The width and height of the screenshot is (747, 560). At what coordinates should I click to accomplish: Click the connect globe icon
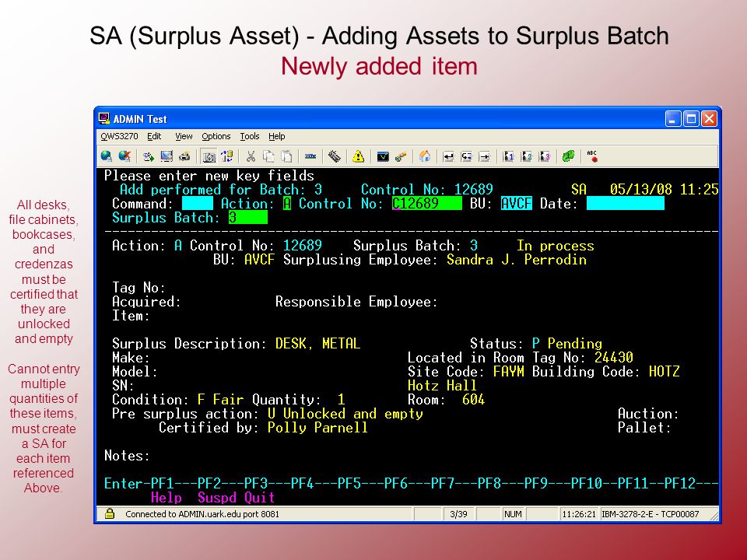[x=107, y=156]
